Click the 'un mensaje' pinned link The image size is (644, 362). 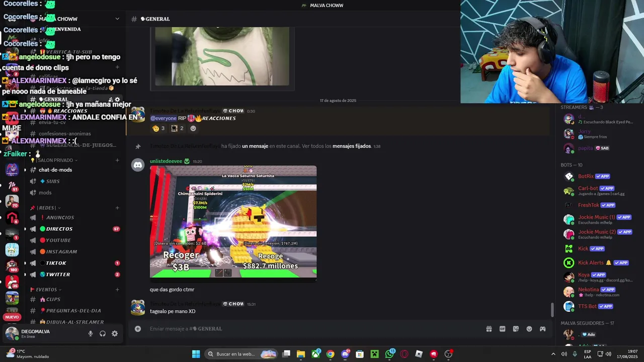pos(255,146)
